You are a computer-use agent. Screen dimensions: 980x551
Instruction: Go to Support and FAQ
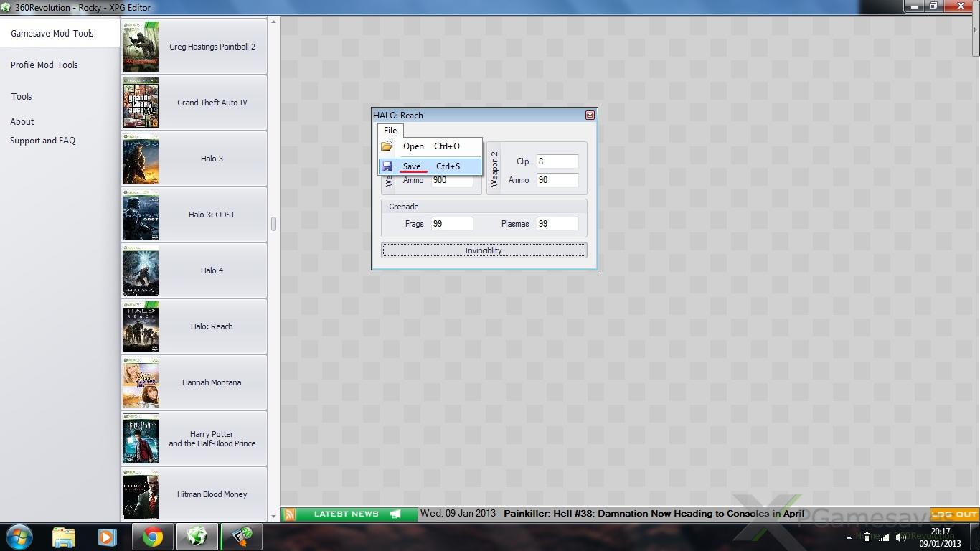click(x=42, y=141)
